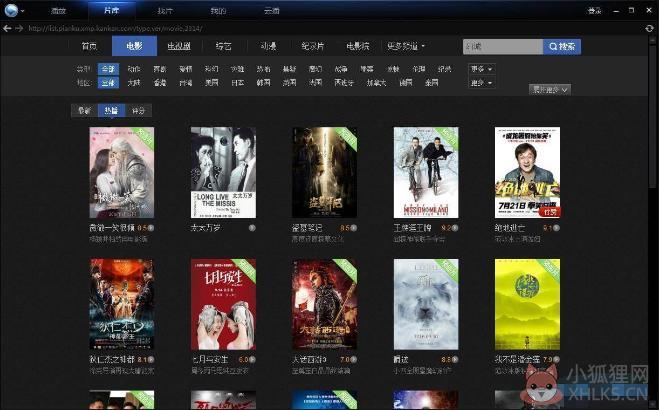Open the 我不是潘金莲 yellow poster

click(527, 304)
